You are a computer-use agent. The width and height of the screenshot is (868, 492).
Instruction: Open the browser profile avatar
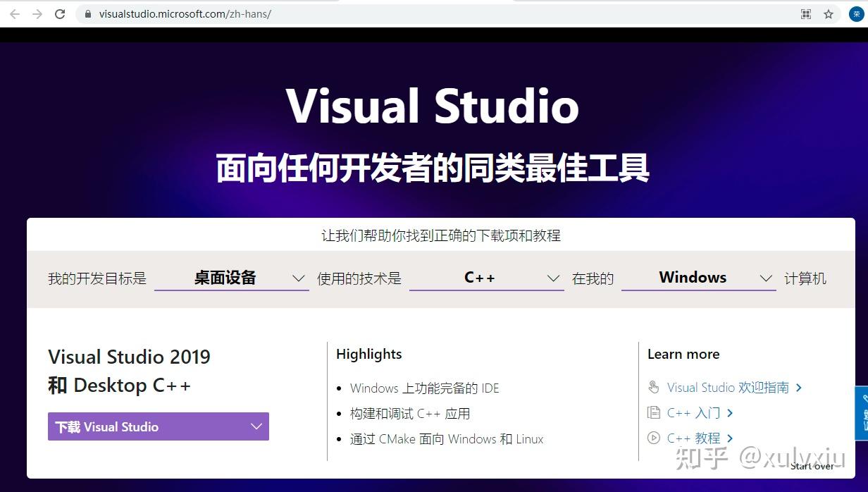point(856,14)
